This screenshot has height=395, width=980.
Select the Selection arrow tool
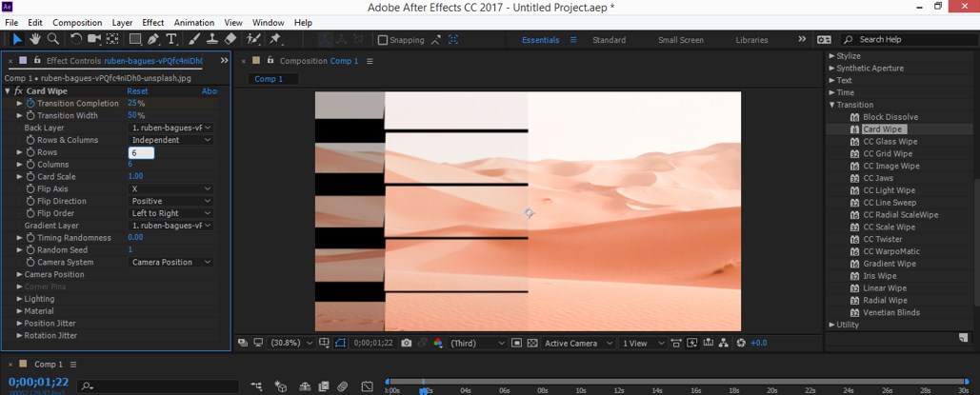(x=17, y=39)
